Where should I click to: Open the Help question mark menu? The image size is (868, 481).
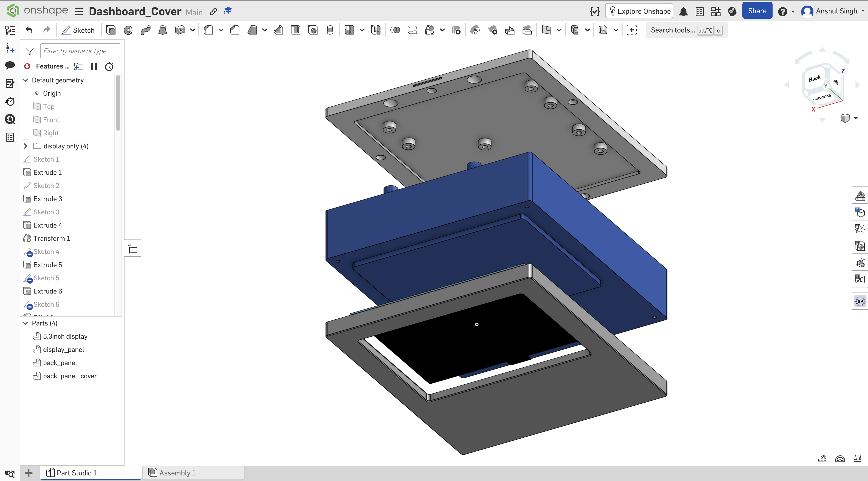click(x=786, y=12)
